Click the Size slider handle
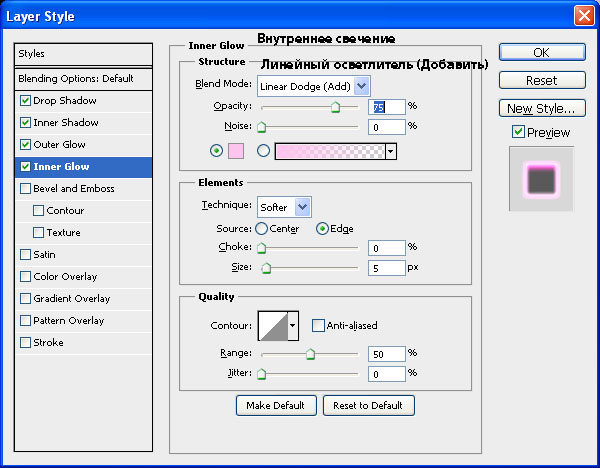The width and height of the screenshot is (600, 468). pos(266,268)
